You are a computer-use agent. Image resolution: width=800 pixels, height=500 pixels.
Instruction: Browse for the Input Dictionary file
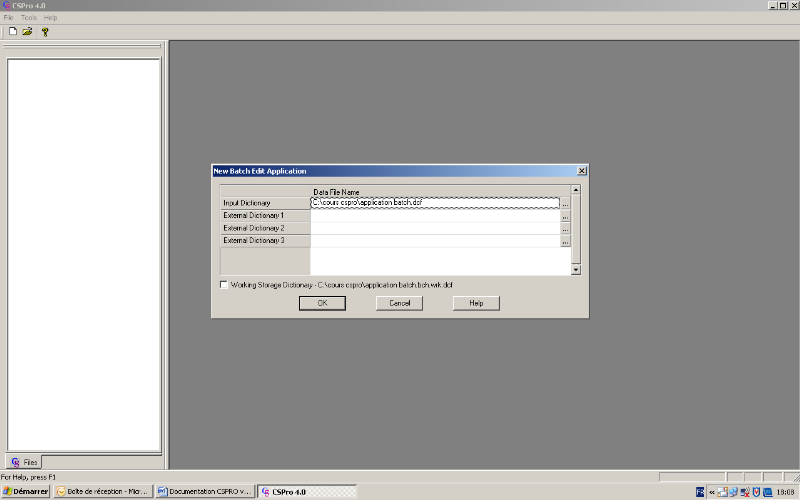[565, 203]
